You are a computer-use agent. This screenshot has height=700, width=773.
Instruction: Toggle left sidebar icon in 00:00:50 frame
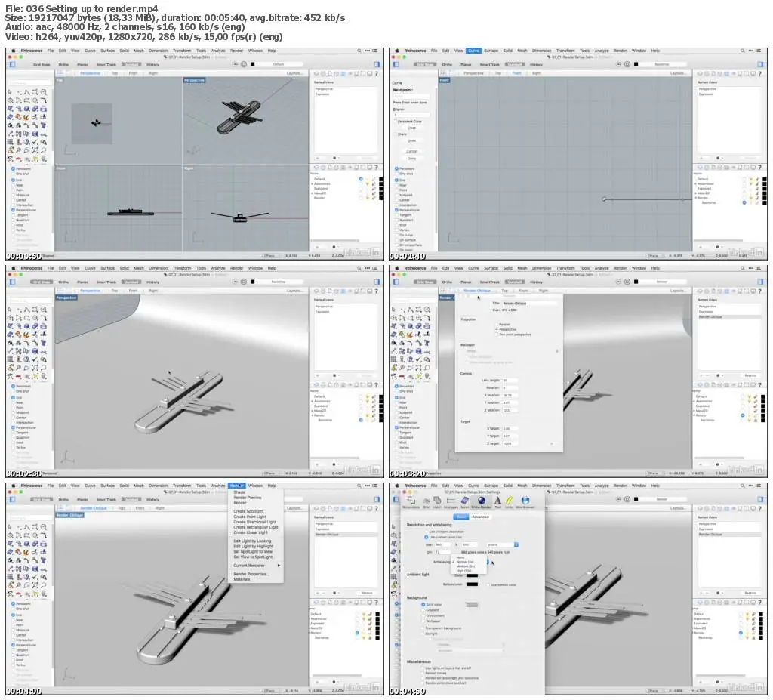click(13, 65)
